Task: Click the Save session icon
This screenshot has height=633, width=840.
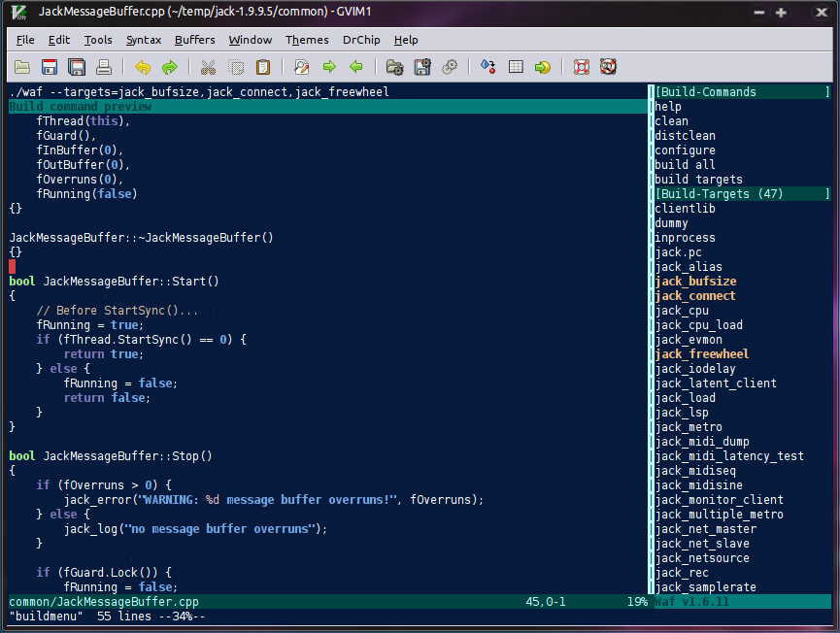Action: [x=422, y=67]
